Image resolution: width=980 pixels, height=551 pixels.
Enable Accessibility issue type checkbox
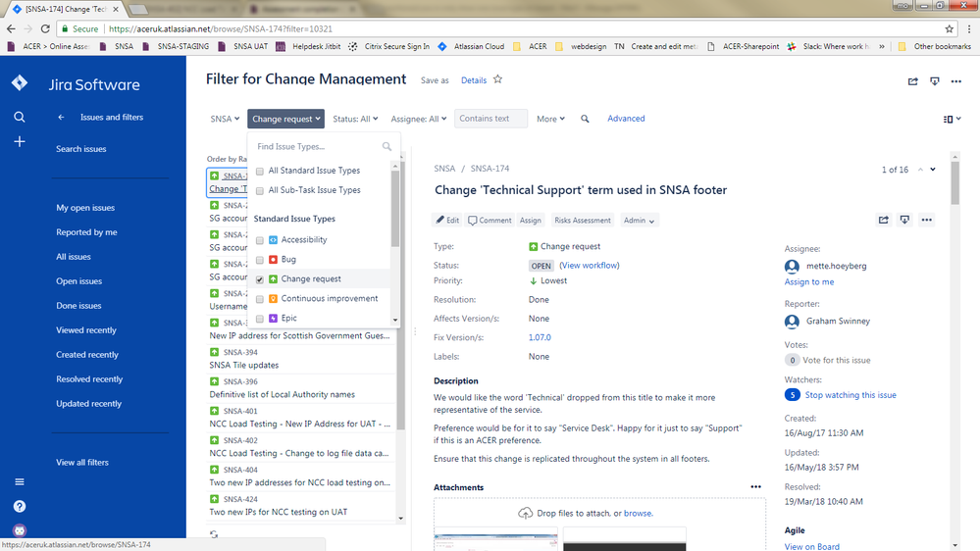259,240
